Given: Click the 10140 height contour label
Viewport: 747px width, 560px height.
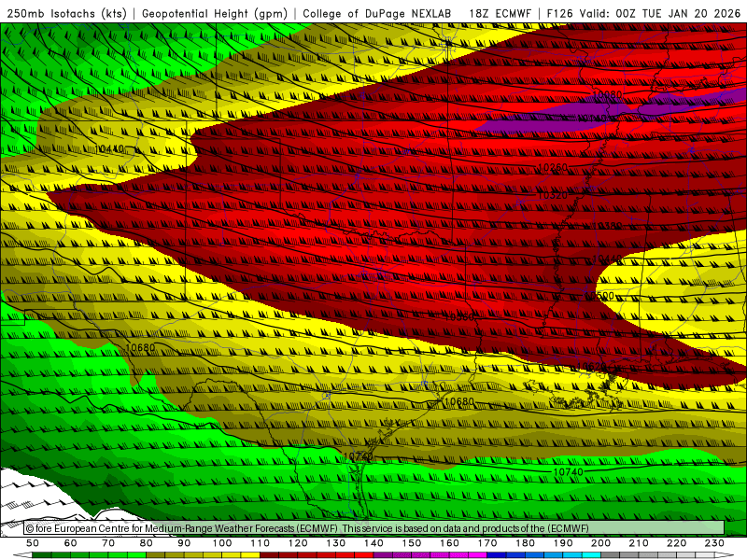Looking at the screenshot, I should click(592, 118).
